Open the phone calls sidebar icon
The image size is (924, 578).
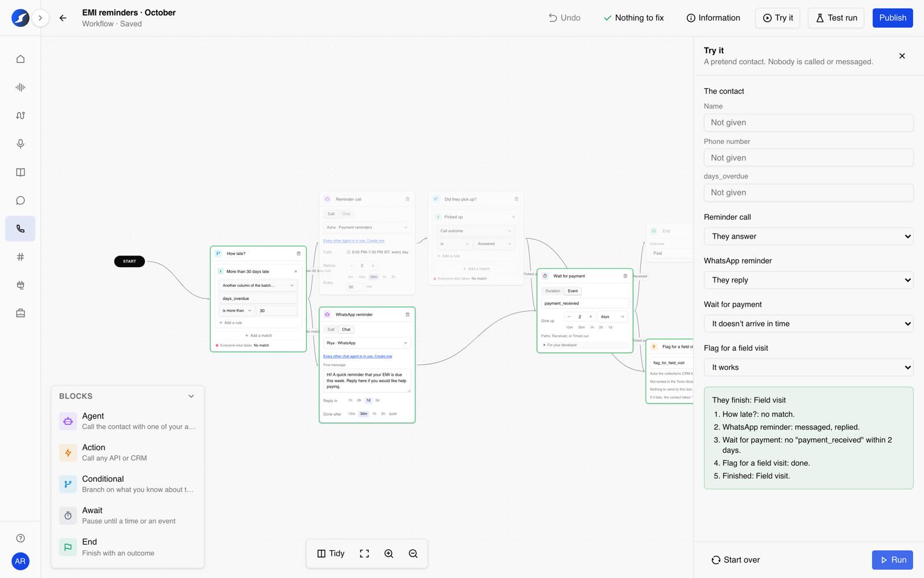20,229
